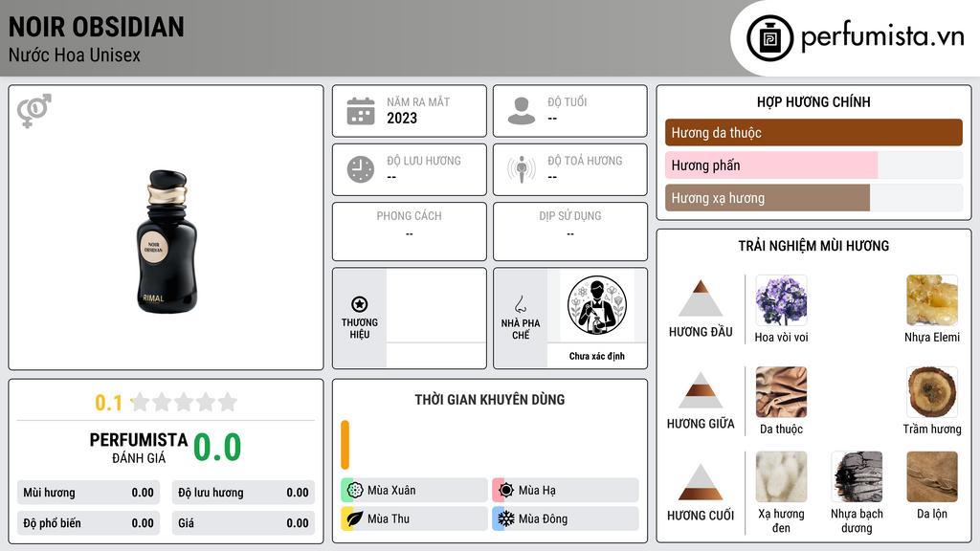Click the Mùi hương score row
The image size is (980, 551).
(89, 493)
